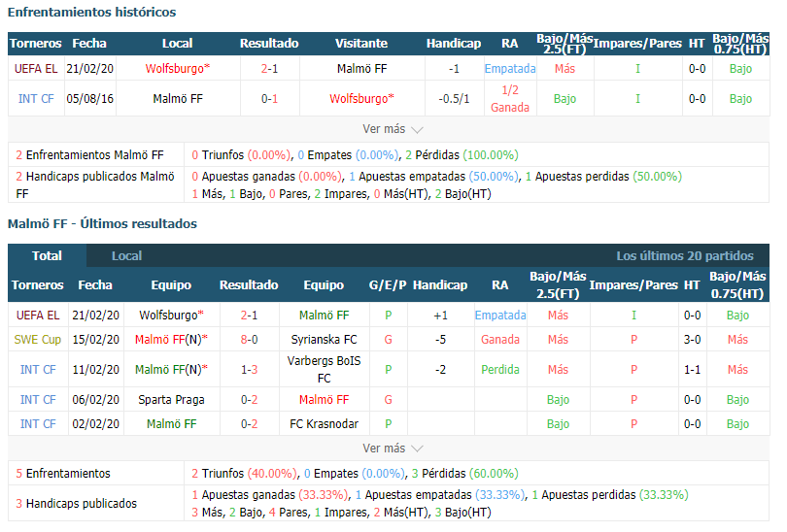Viewport: 787px width, 532px height.
Task: Click the Perdida RA cell
Action: point(500,370)
